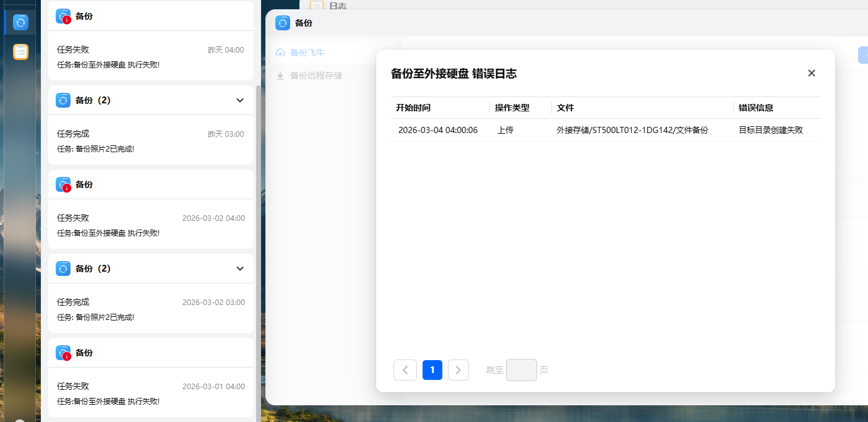Click backup icon in 2026-03-01 04:00 failure card
868x422 pixels.
63,353
